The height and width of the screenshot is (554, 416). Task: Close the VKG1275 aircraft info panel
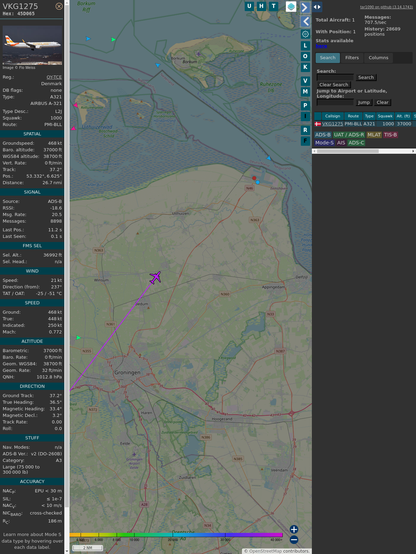(59, 6)
